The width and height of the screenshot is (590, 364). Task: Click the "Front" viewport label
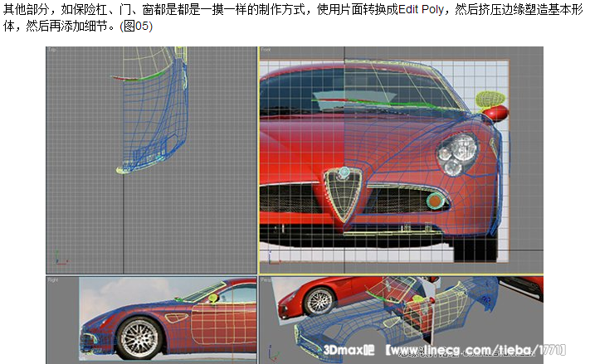point(266,50)
